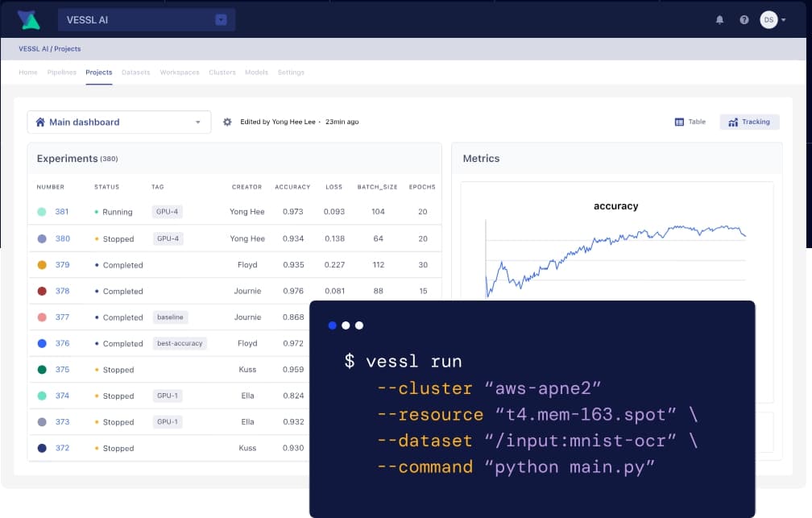Click the baseline tag on experiment 377
Viewport: 812px width, 518px height.
point(170,317)
